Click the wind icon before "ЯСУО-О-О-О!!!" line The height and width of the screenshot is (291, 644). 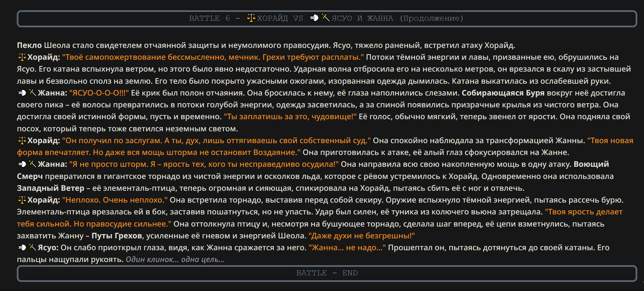[22, 93]
